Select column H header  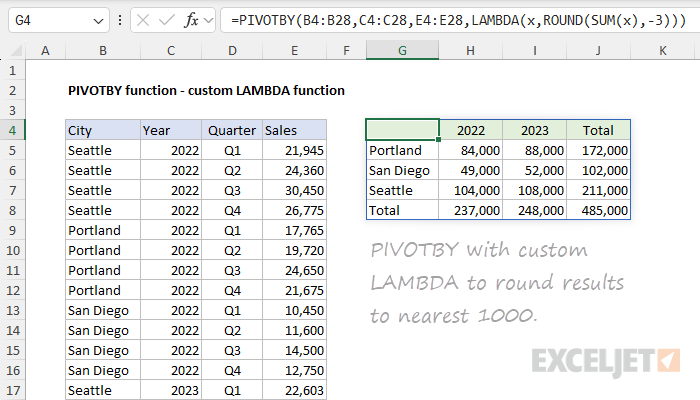click(x=470, y=50)
